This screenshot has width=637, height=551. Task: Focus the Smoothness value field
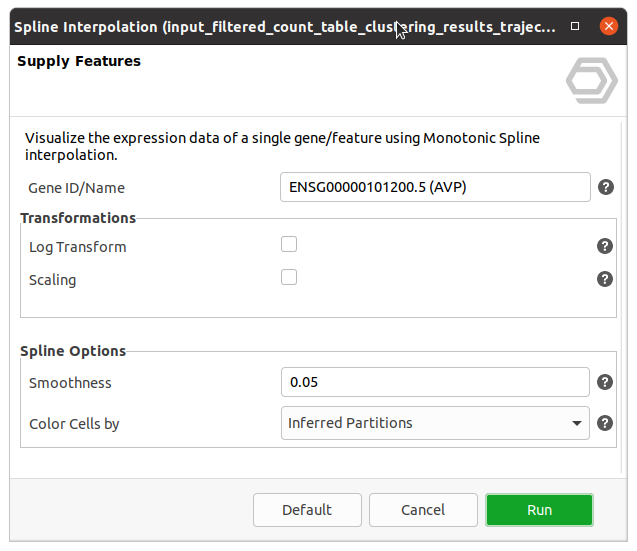(435, 382)
